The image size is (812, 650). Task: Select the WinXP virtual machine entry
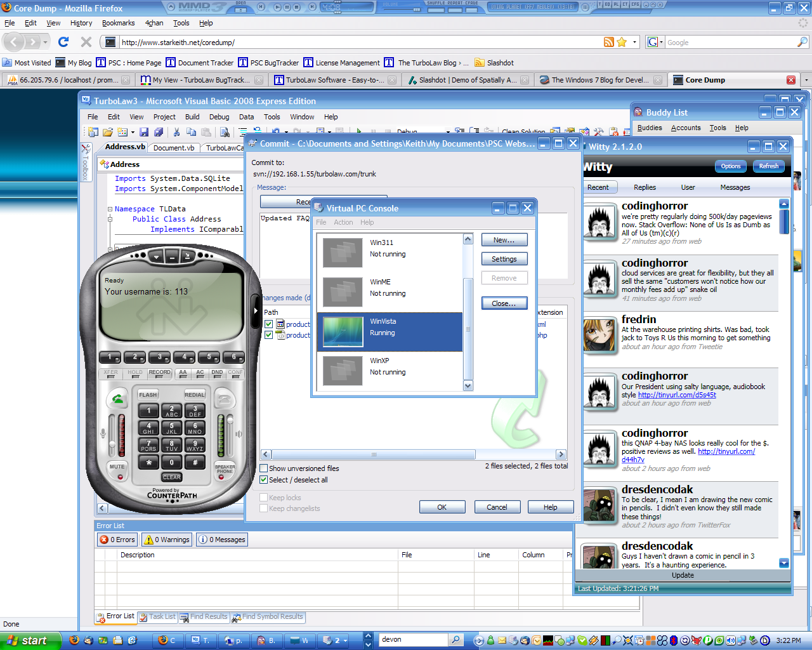click(x=390, y=371)
